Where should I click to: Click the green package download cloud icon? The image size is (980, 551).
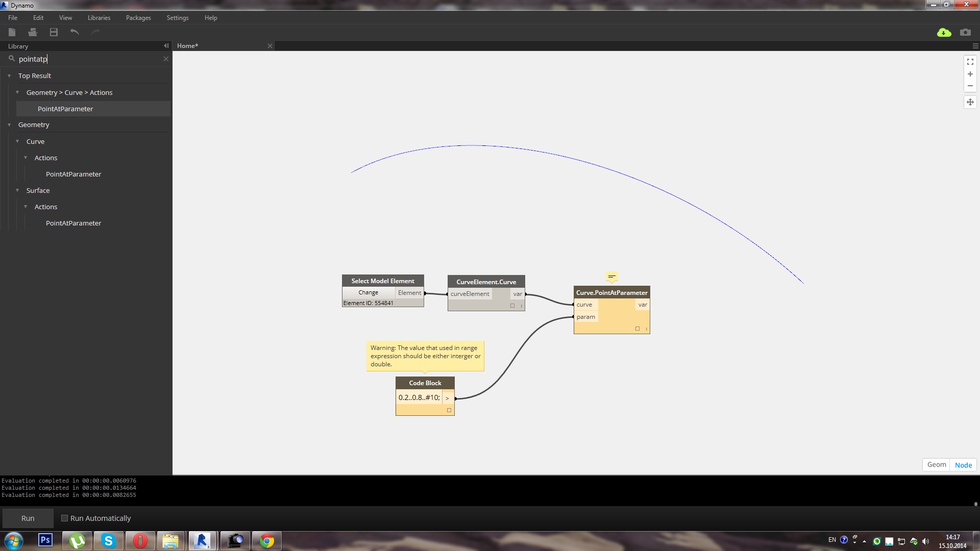(x=944, y=32)
